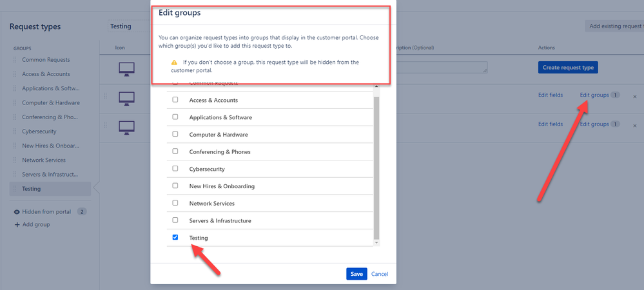The image size is (644, 290).
Task: Click the Network Services label in dialog list
Action: [212, 204]
